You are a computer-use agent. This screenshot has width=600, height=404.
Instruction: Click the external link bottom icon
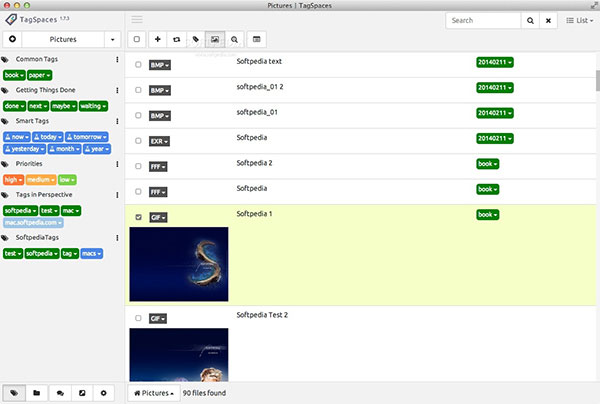coord(82,393)
